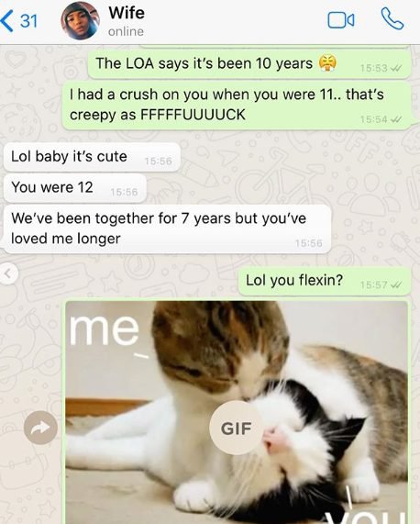Tap the 15:53 read receipt checkmarks
The image size is (420, 524).
(396, 68)
